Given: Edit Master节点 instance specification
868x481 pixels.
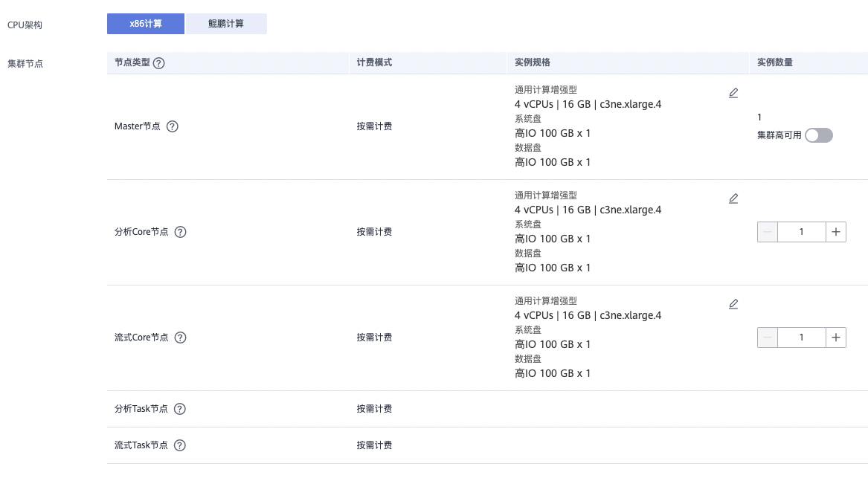Looking at the screenshot, I should 733,93.
